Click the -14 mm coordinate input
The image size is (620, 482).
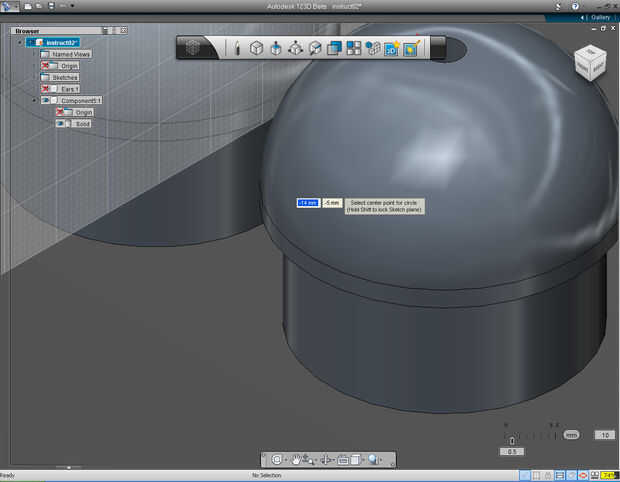tap(308, 203)
